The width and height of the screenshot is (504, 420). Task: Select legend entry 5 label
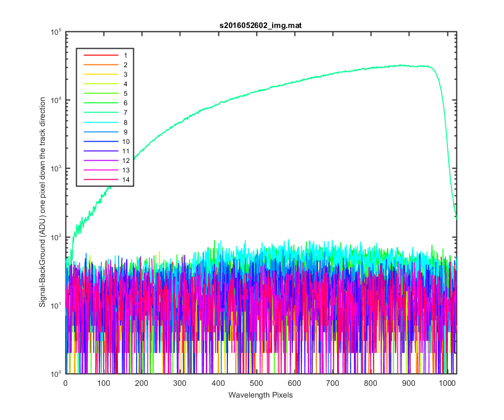(125, 94)
